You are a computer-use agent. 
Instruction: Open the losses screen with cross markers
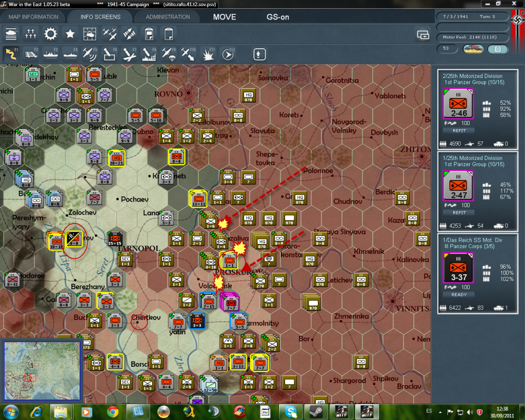click(31, 34)
